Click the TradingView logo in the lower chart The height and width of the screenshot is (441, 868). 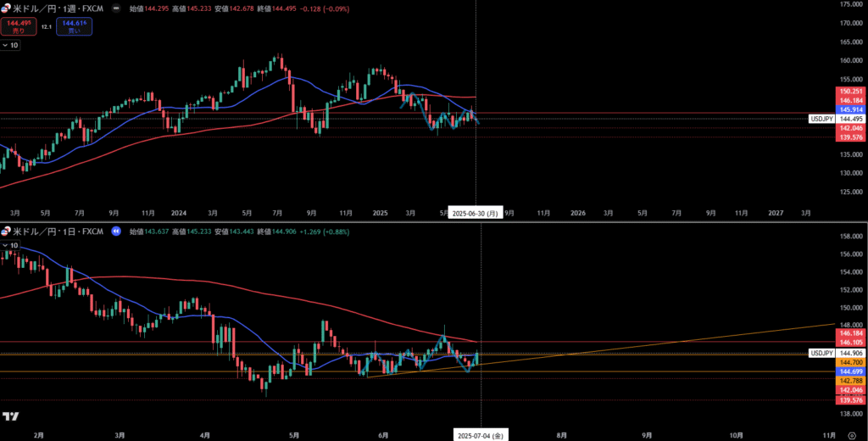coord(10,416)
